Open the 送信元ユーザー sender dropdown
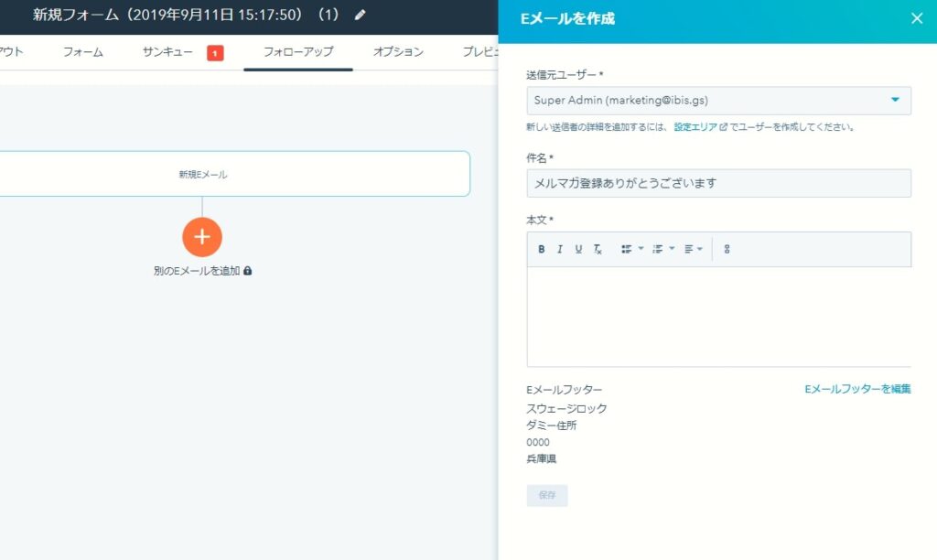 click(x=718, y=101)
